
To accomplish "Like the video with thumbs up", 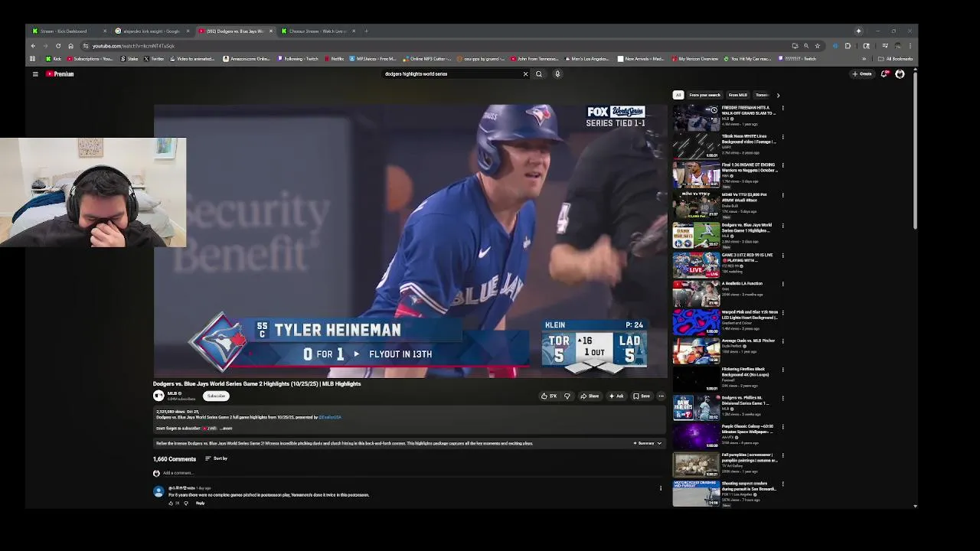I will 549,396.
